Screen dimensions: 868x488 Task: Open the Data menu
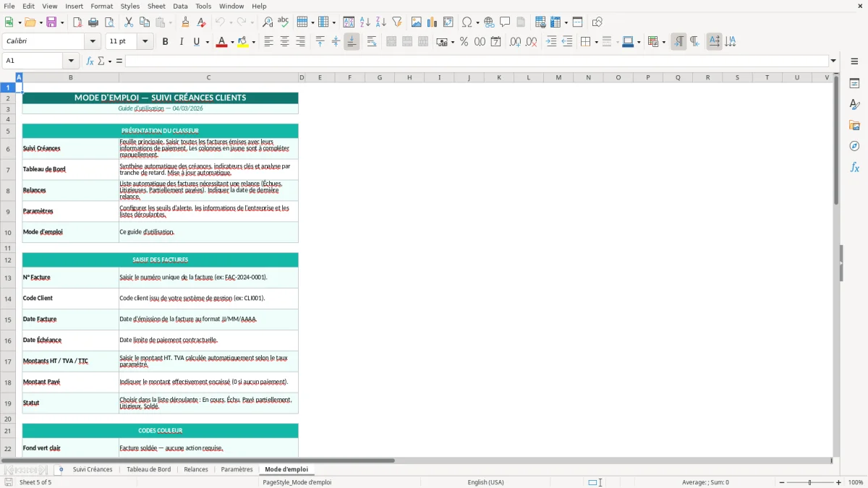point(180,6)
